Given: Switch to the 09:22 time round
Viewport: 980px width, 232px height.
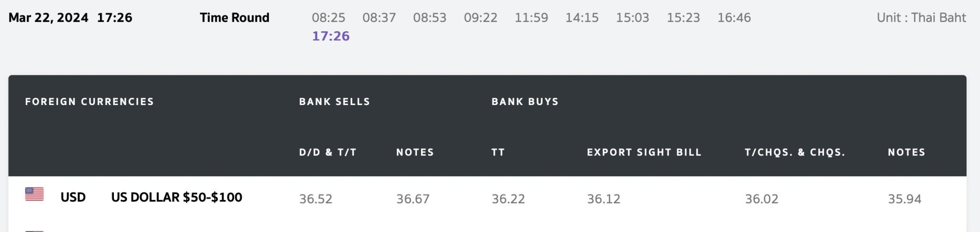Looking at the screenshot, I should click(x=480, y=18).
